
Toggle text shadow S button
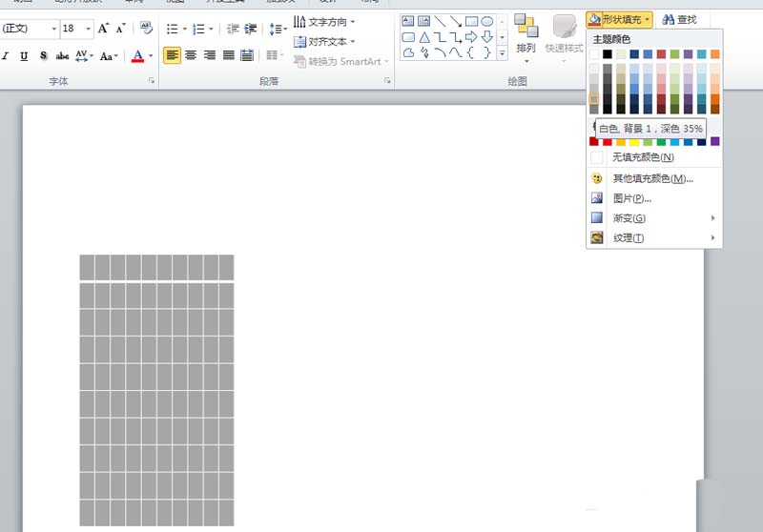point(43,56)
